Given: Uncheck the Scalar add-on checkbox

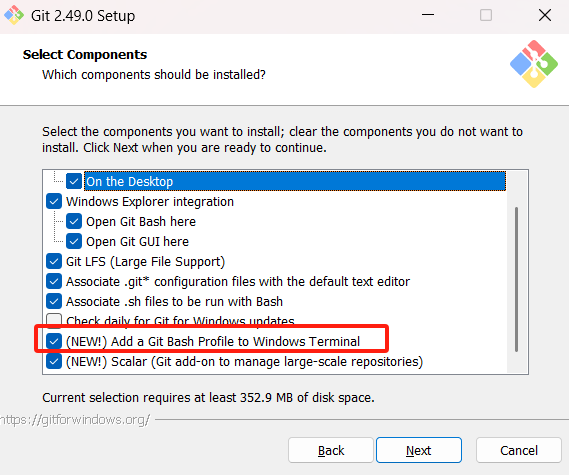Looking at the screenshot, I should click(x=54, y=361).
